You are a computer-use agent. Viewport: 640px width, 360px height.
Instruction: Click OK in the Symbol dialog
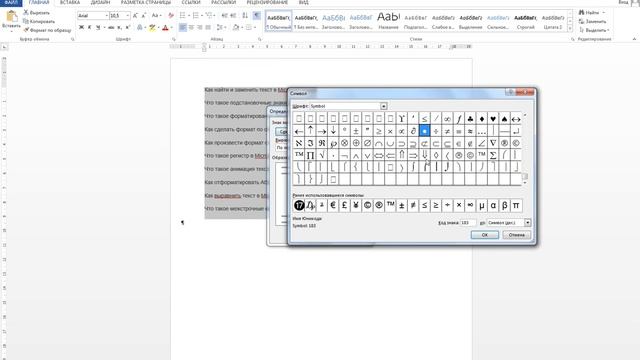[x=484, y=235]
